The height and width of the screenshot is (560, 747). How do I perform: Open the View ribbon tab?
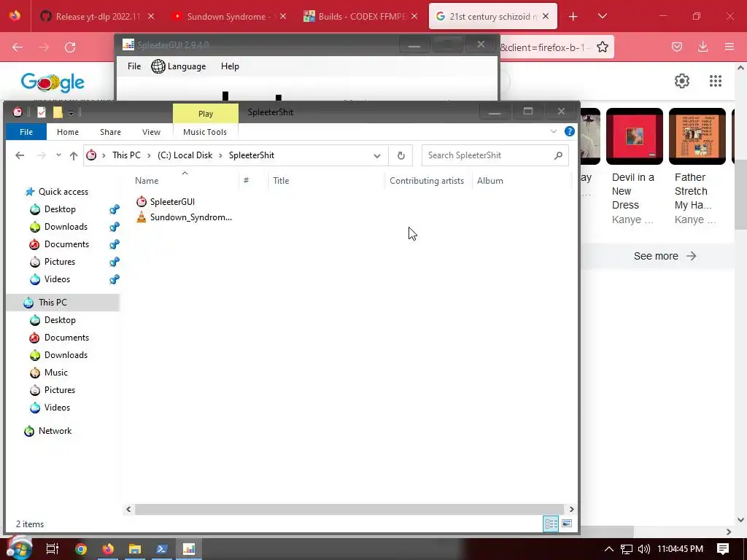151,132
